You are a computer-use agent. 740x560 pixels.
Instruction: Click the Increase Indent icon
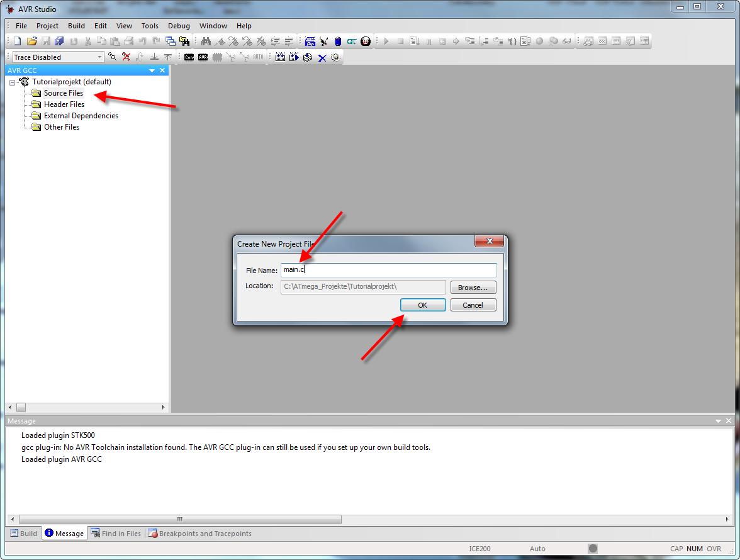[x=275, y=42]
